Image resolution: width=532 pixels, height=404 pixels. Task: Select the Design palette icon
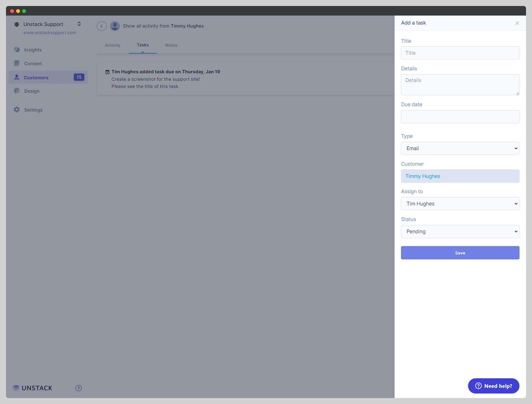click(x=17, y=91)
